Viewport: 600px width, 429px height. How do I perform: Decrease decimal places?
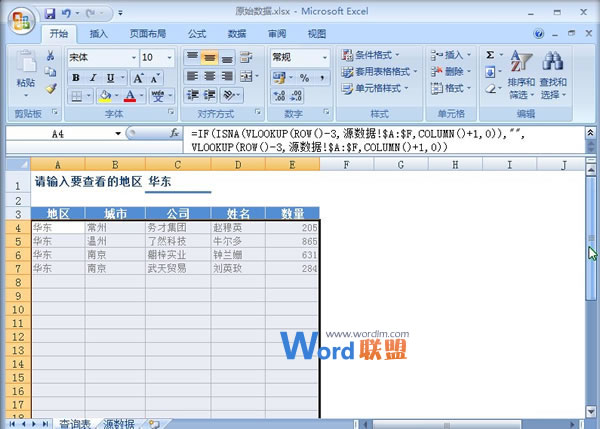[x=296, y=95]
